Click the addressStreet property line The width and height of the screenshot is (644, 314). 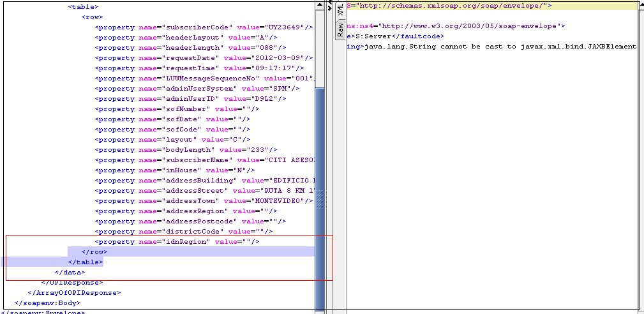click(204, 191)
